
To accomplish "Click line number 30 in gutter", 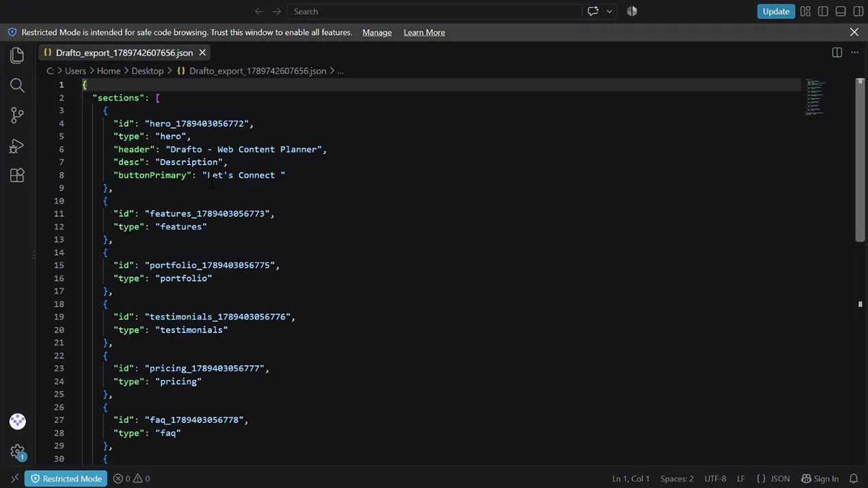I will (59, 459).
